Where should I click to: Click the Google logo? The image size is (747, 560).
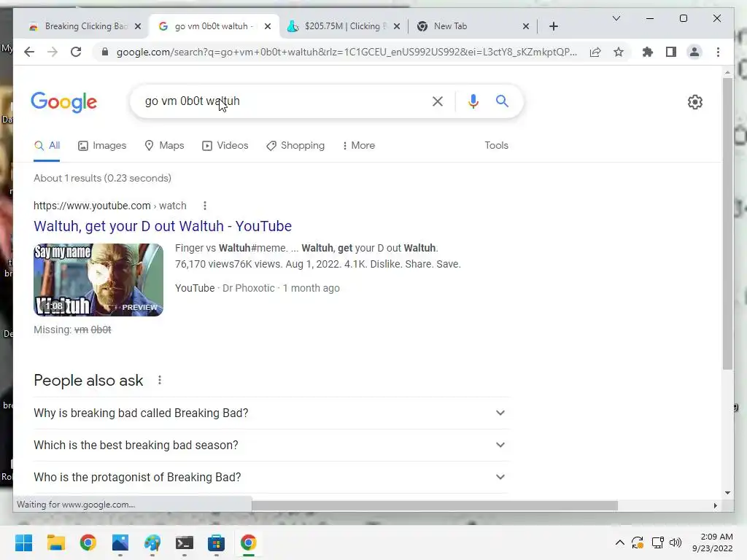pyautogui.click(x=64, y=102)
